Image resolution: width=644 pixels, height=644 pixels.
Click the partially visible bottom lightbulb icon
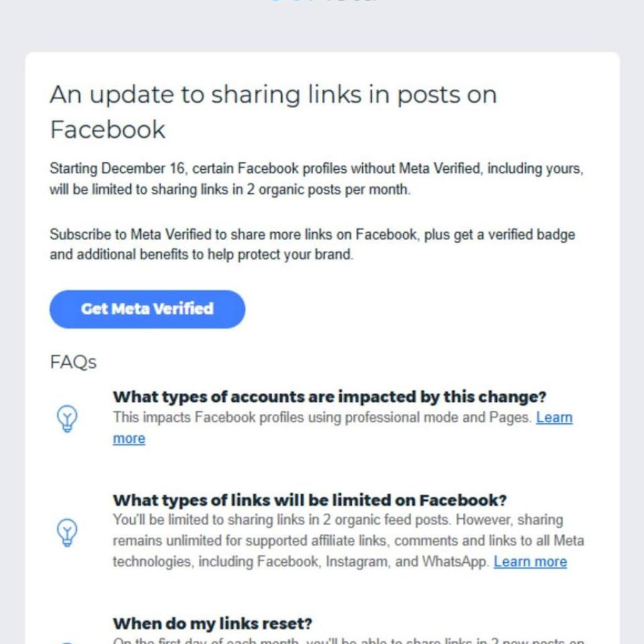[67, 641]
